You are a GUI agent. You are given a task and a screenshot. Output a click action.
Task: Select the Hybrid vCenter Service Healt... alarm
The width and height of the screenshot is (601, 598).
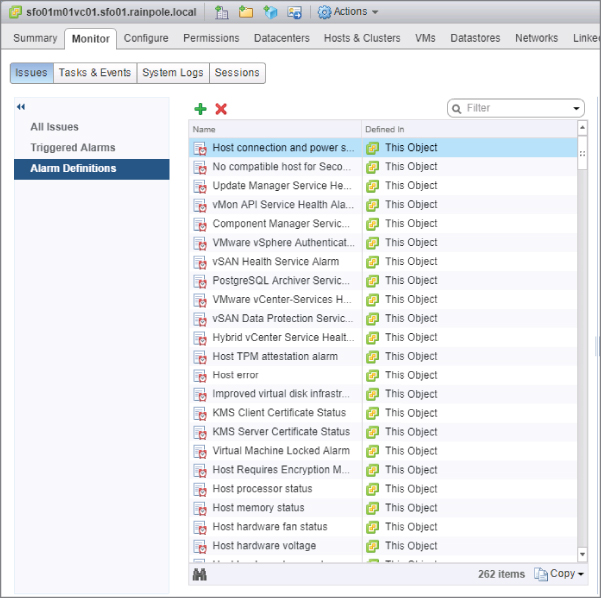pyautogui.click(x=383, y=338)
